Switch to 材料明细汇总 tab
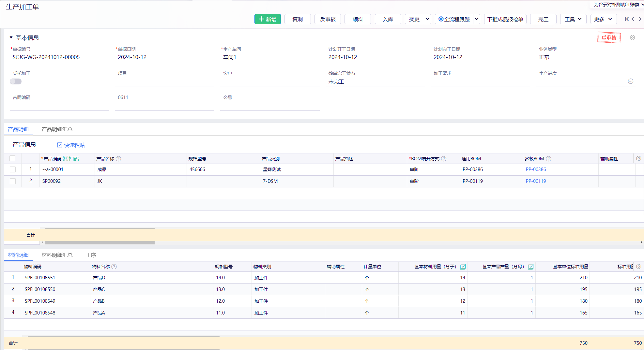This screenshot has width=644, height=350. point(57,255)
